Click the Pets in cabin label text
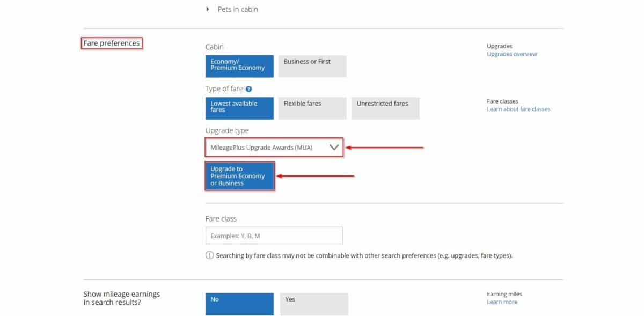 point(237,9)
